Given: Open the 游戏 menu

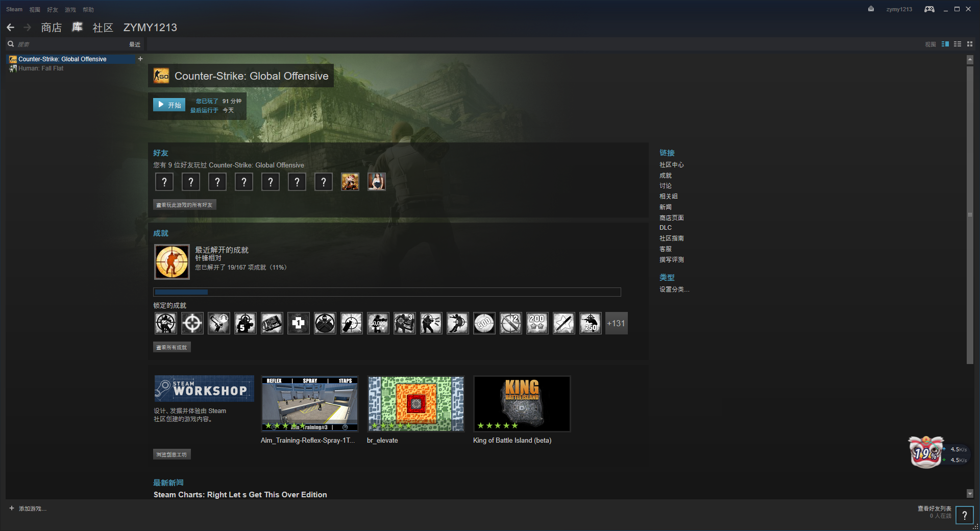Looking at the screenshot, I should (x=70, y=10).
